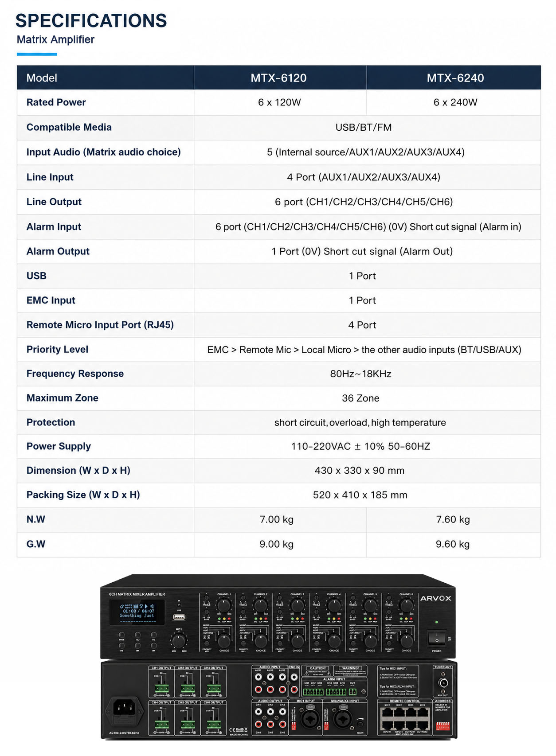The image size is (556, 756).
Task: Click the MIC1 volume knob
Action: click(179, 641)
